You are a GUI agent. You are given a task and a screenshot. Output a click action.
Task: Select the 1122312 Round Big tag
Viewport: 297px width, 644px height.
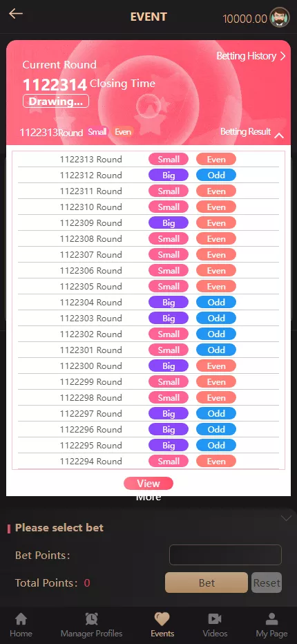click(x=169, y=176)
